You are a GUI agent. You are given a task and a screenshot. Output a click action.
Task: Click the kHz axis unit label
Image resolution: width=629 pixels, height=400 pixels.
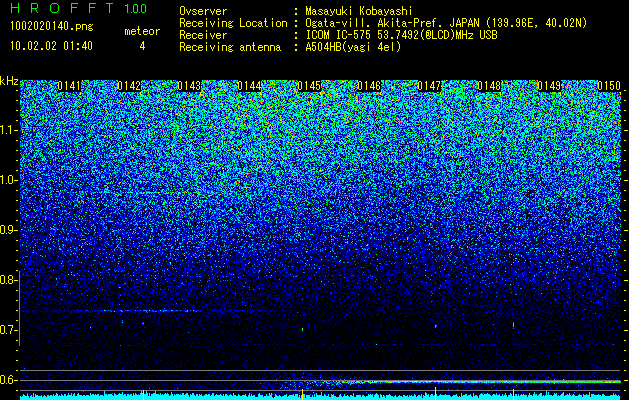click(9, 81)
